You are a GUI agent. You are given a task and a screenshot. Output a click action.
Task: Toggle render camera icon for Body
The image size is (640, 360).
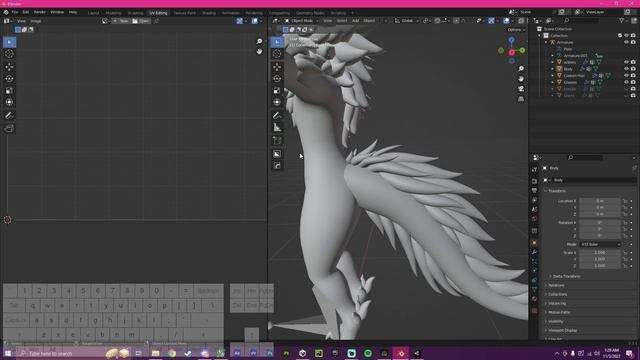tap(633, 69)
